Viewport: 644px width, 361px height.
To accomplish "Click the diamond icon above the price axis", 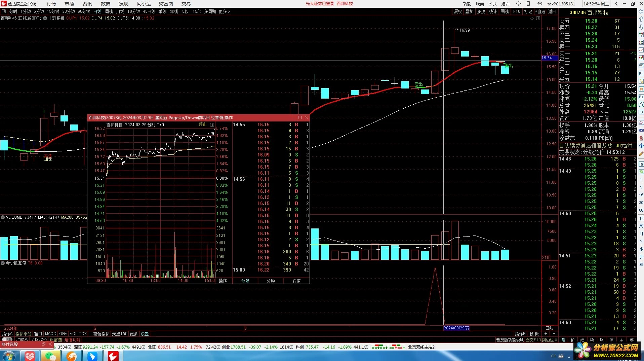I will tap(532, 18).
